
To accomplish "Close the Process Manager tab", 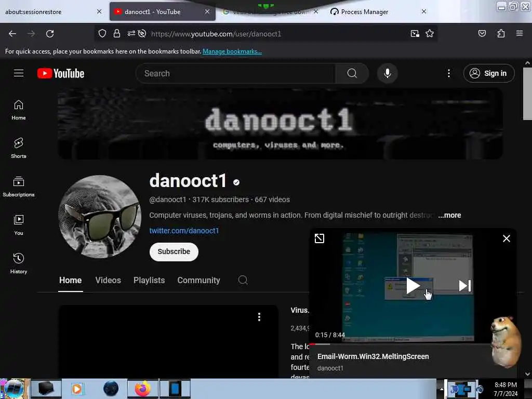I will (x=424, y=11).
